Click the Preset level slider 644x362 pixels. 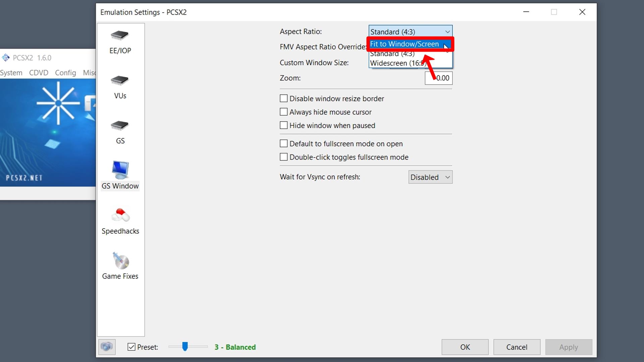188,347
